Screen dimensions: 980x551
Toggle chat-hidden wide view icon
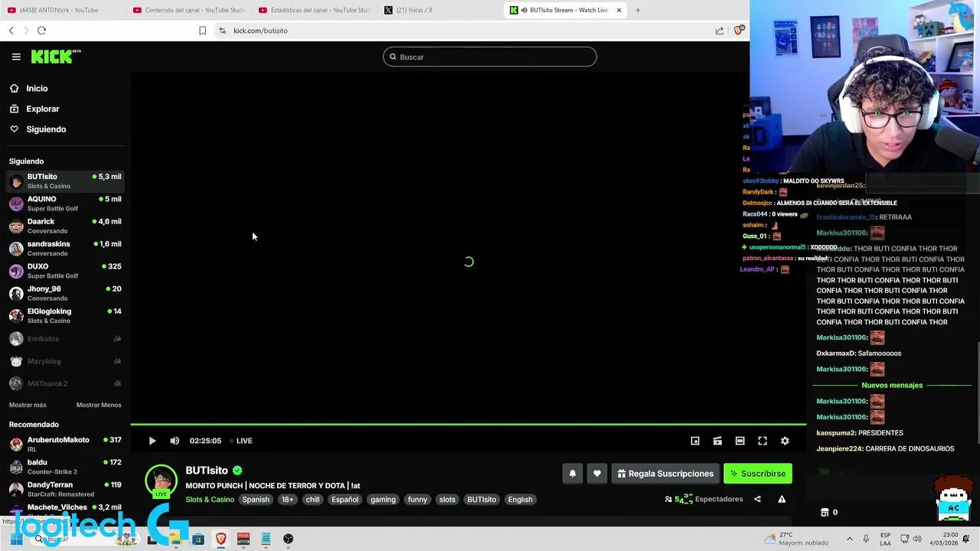[740, 441]
